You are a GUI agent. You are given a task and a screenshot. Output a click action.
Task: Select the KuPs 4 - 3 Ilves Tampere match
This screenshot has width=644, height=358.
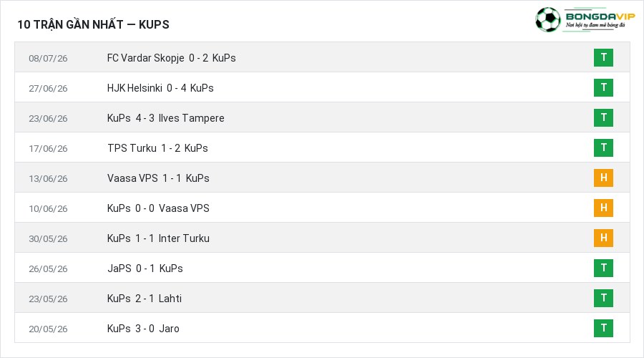(x=165, y=118)
